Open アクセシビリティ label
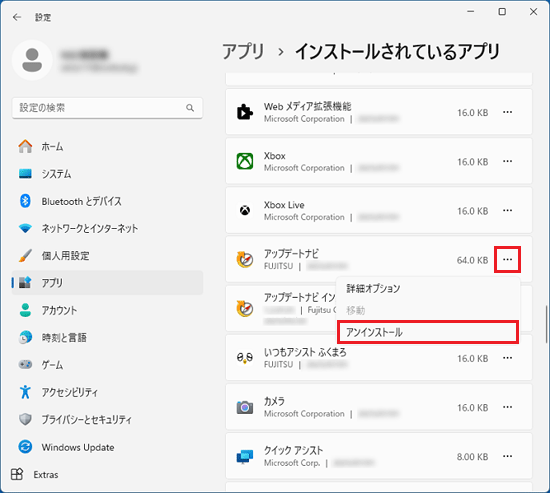This screenshot has height=493, width=550. pyautogui.click(x=69, y=392)
